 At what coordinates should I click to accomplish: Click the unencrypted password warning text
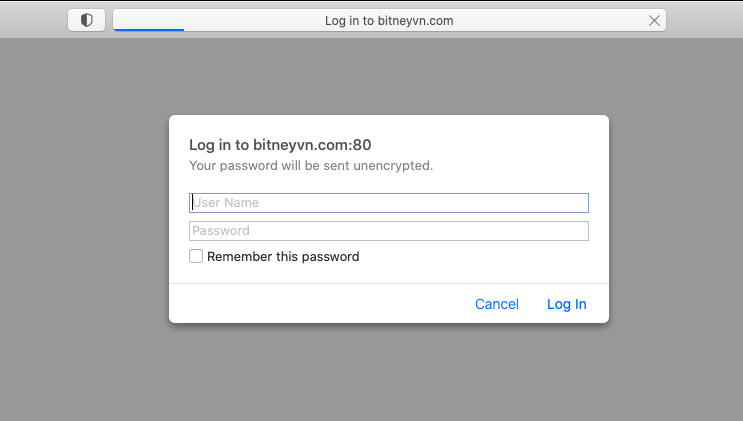point(311,165)
